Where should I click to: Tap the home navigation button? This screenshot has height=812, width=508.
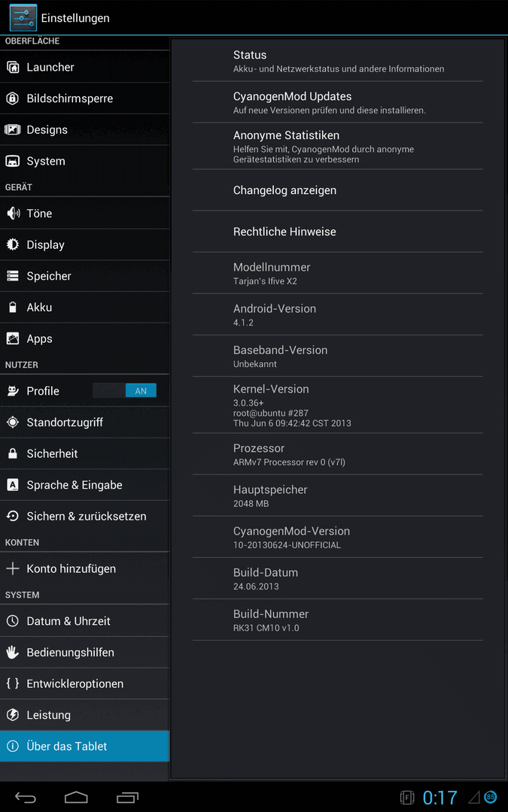coord(76,798)
